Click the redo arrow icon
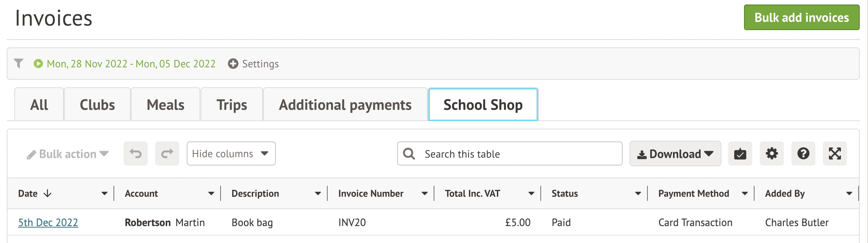Viewport: 868px width, 243px height. [x=167, y=153]
